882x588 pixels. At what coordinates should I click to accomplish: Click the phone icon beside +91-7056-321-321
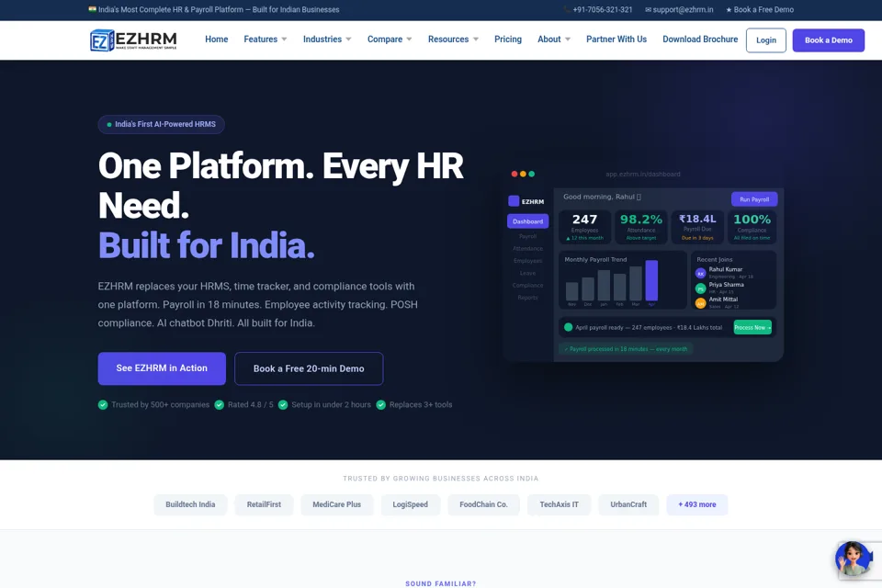click(567, 9)
